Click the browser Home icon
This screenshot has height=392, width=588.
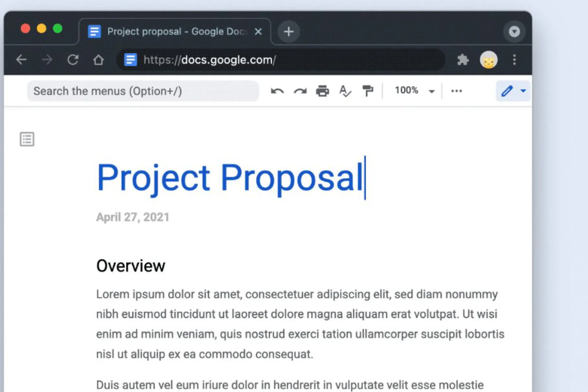click(99, 60)
